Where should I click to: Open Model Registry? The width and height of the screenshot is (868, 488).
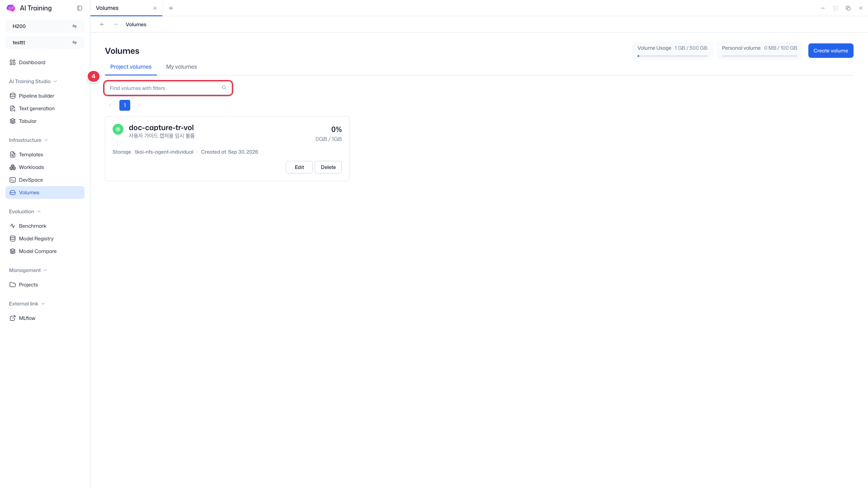click(x=45, y=239)
